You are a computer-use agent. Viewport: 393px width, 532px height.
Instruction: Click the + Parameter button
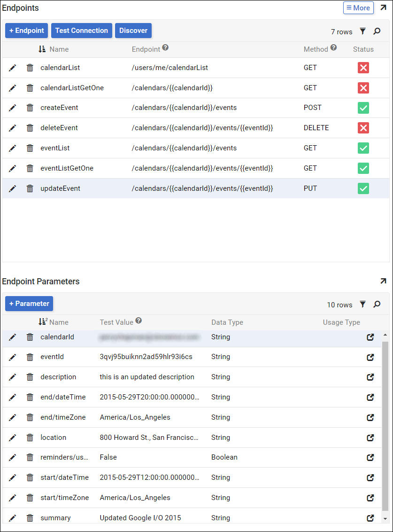29,304
